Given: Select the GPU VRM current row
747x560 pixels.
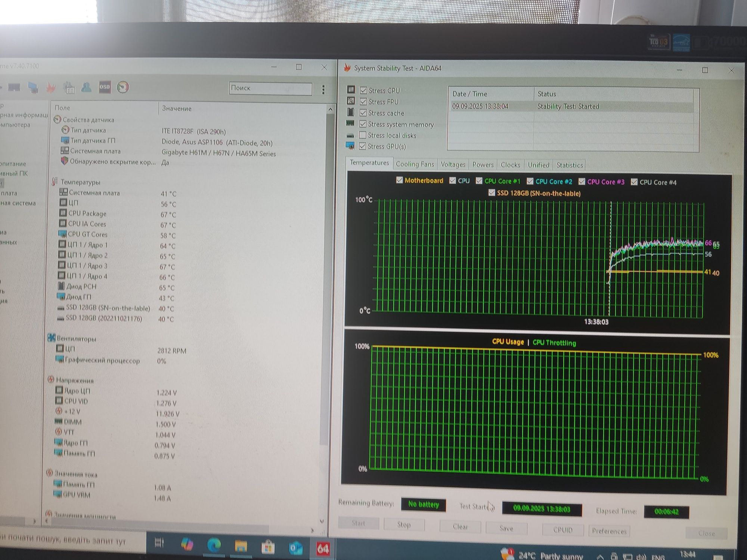Looking at the screenshot, I should tap(112, 496).
